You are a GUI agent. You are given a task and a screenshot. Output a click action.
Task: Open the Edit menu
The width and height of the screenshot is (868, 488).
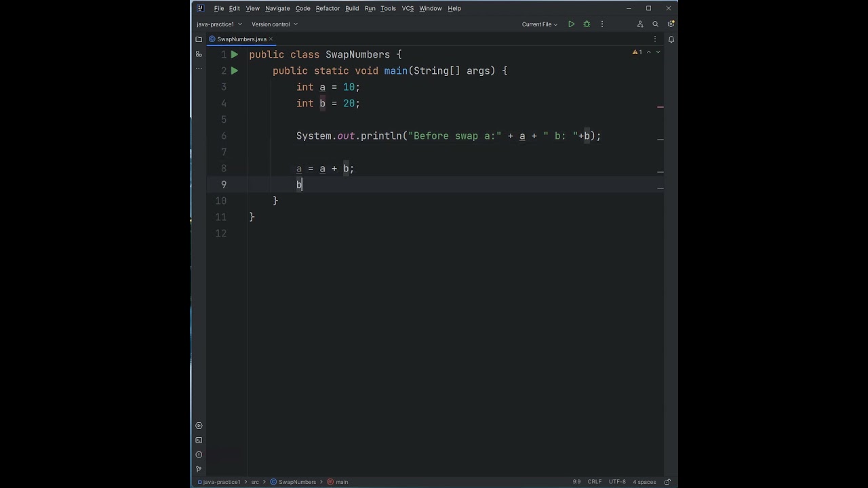pos(234,8)
